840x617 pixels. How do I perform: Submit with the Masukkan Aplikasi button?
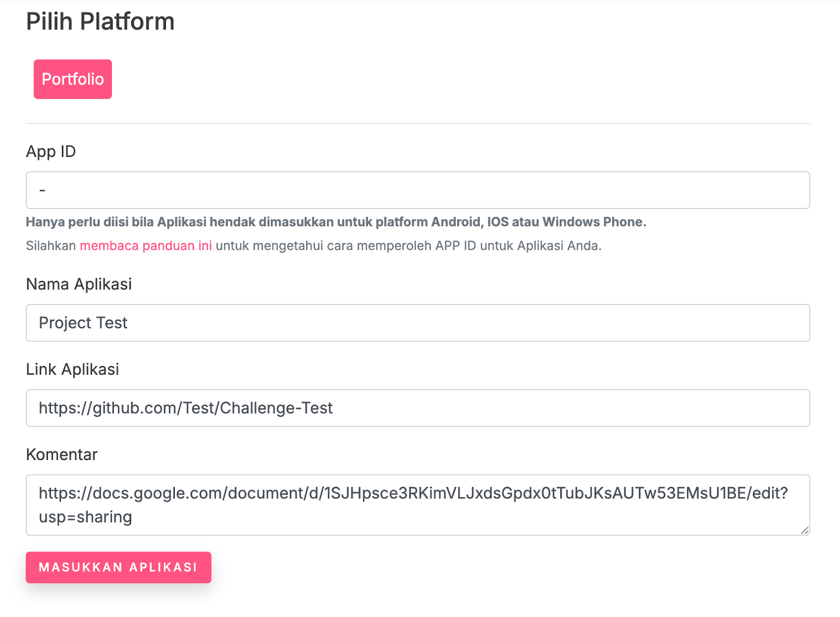pyautogui.click(x=119, y=567)
